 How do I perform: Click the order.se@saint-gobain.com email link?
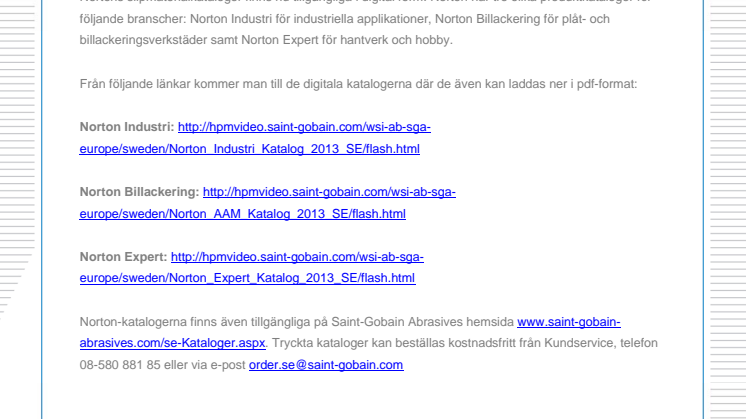pyautogui.click(x=325, y=365)
